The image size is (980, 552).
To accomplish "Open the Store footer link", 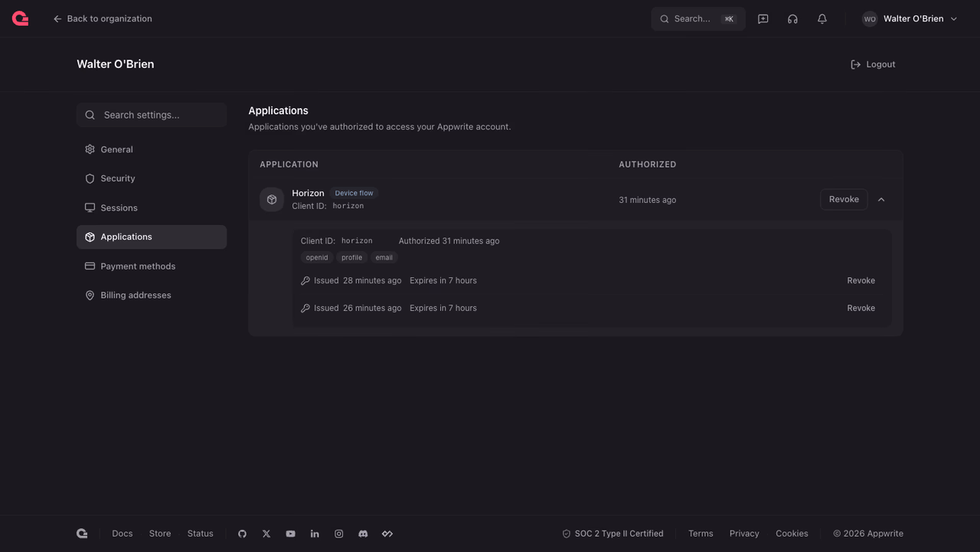I will click(x=160, y=534).
